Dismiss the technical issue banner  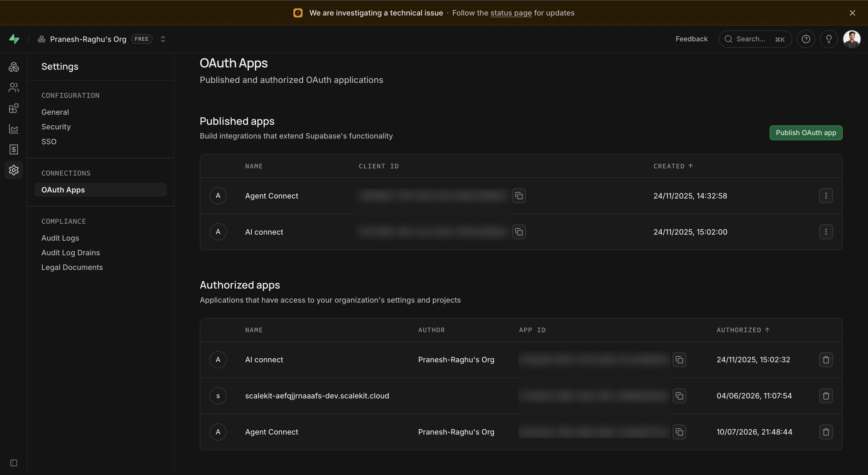pyautogui.click(x=852, y=13)
